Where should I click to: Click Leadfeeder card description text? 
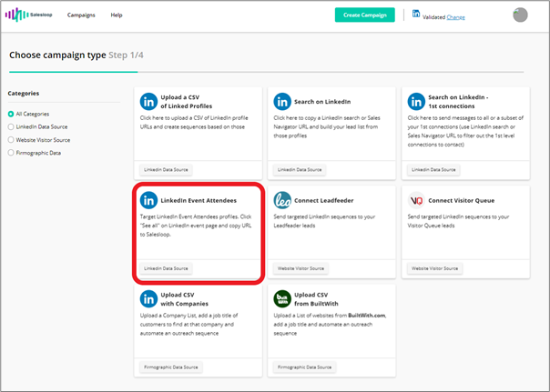coord(324,221)
